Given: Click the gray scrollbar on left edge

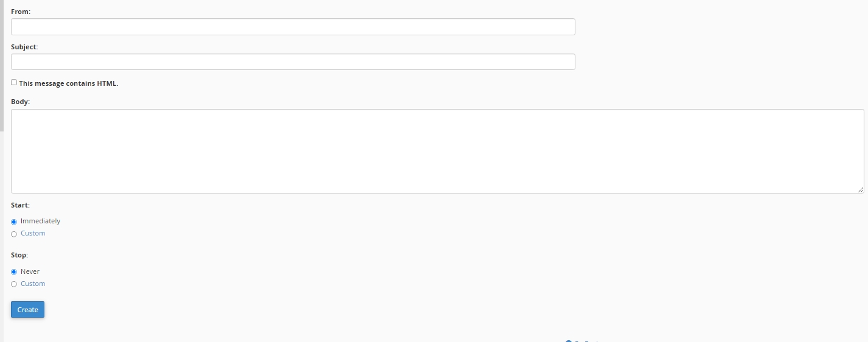Looking at the screenshot, I should (x=2, y=66).
